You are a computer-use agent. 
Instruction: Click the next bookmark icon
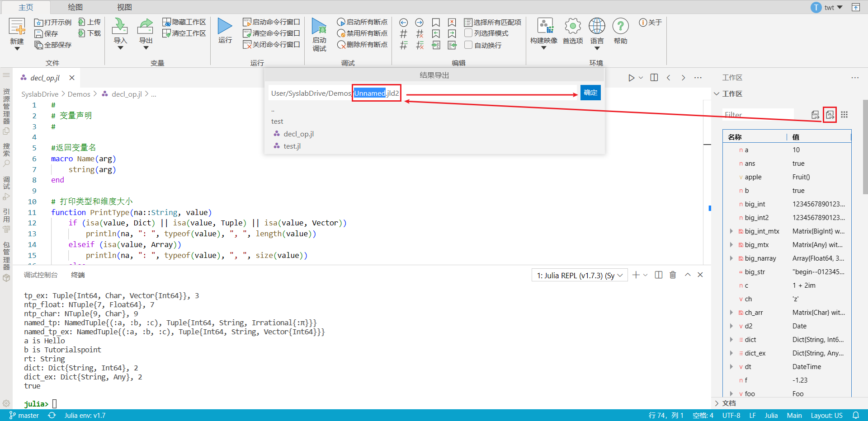click(x=452, y=34)
